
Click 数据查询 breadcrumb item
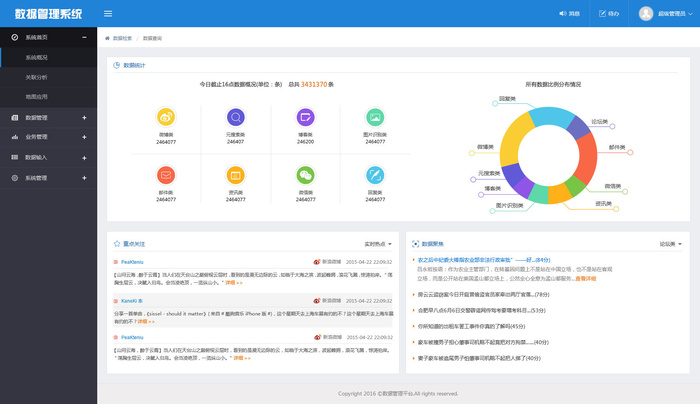(x=152, y=38)
